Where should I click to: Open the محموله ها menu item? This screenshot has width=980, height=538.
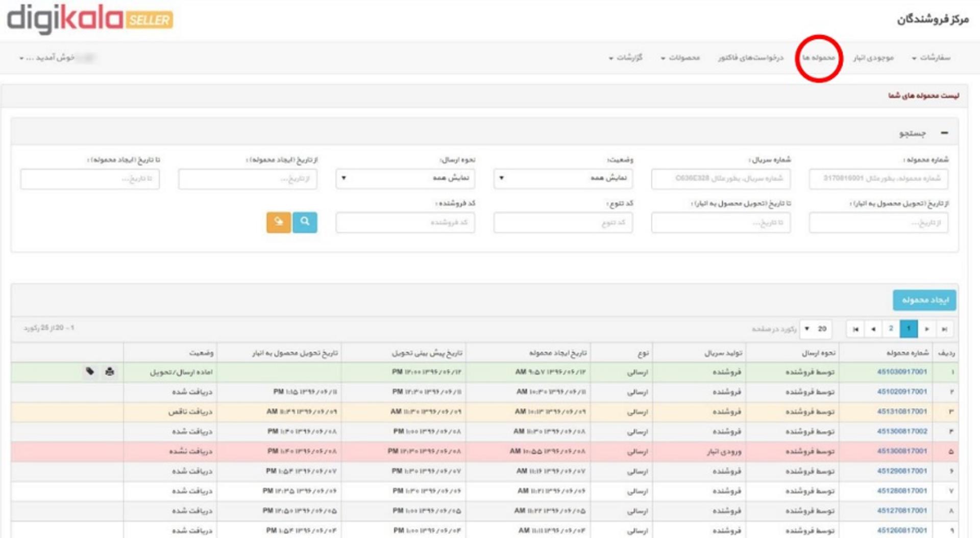[x=819, y=58]
